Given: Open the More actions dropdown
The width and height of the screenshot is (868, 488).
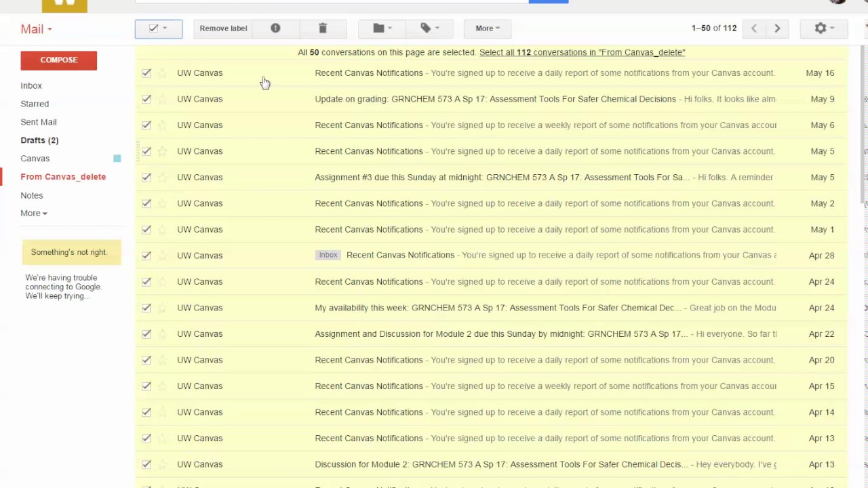Looking at the screenshot, I should coord(488,28).
